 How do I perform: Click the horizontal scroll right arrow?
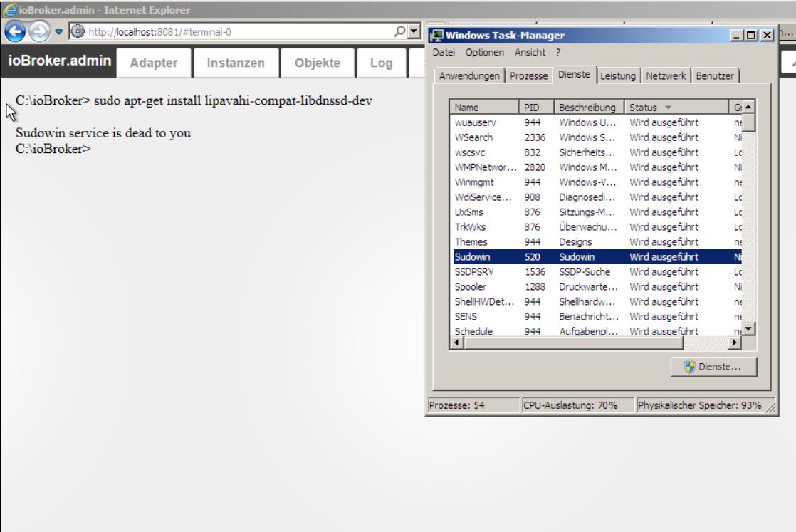[735, 343]
